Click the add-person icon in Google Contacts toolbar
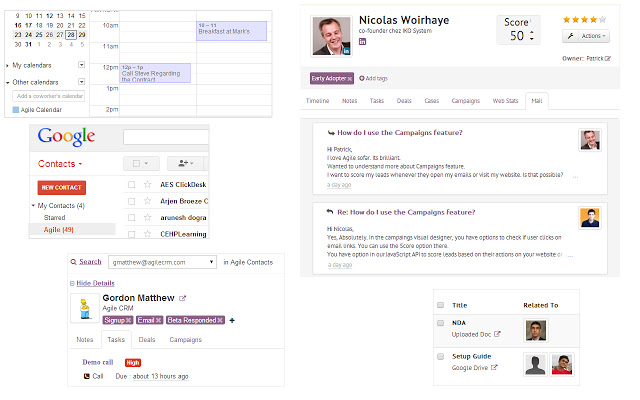 point(184,163)
